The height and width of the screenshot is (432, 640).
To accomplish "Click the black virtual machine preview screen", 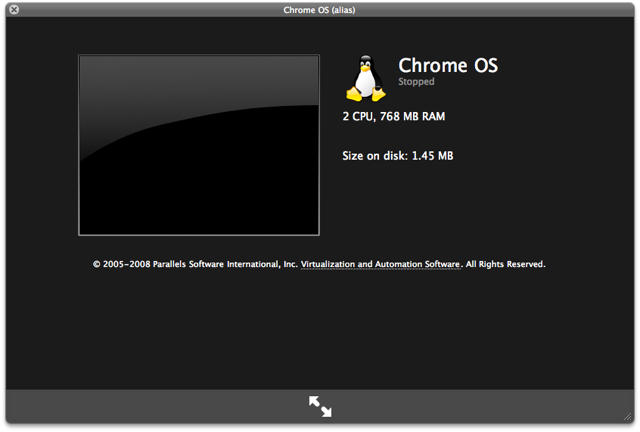I will pos(199,145).
